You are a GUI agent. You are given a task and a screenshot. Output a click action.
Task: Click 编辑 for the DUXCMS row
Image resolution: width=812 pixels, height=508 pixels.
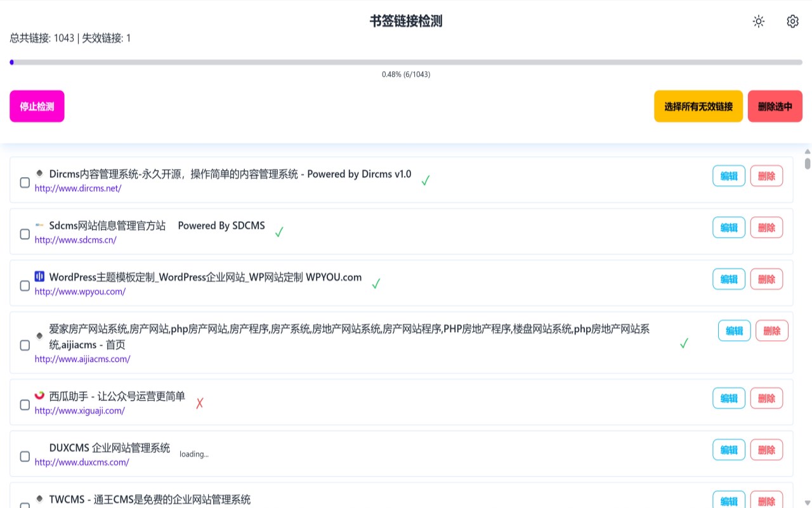(x=729, y=450)
